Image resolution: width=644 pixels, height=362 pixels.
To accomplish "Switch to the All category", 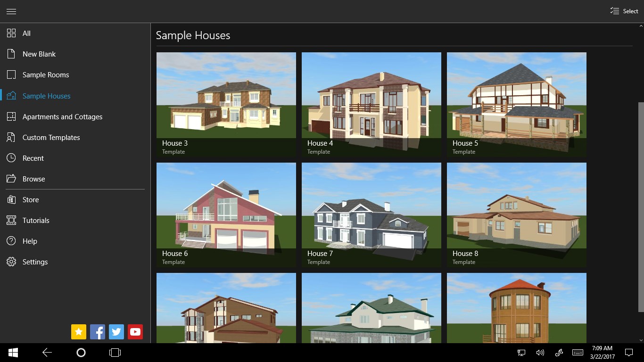I will click(x=26, y=33).
